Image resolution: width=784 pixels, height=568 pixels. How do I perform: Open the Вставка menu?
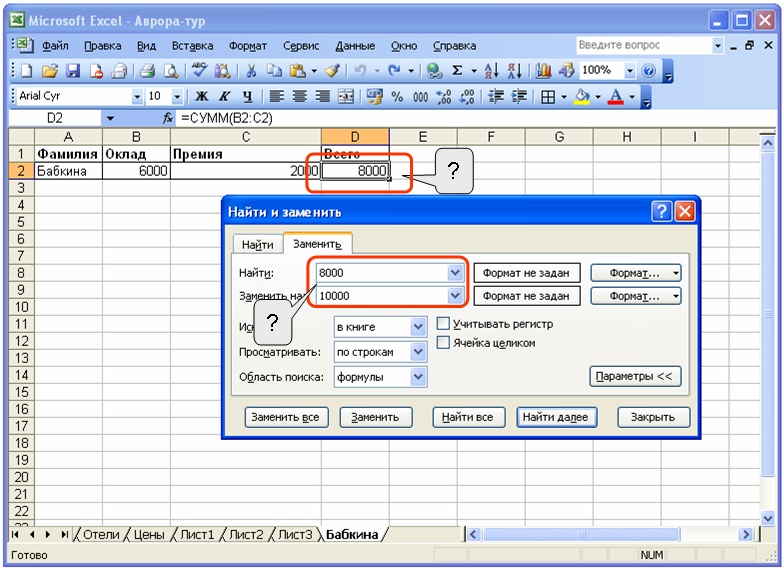tap(192, 46)
